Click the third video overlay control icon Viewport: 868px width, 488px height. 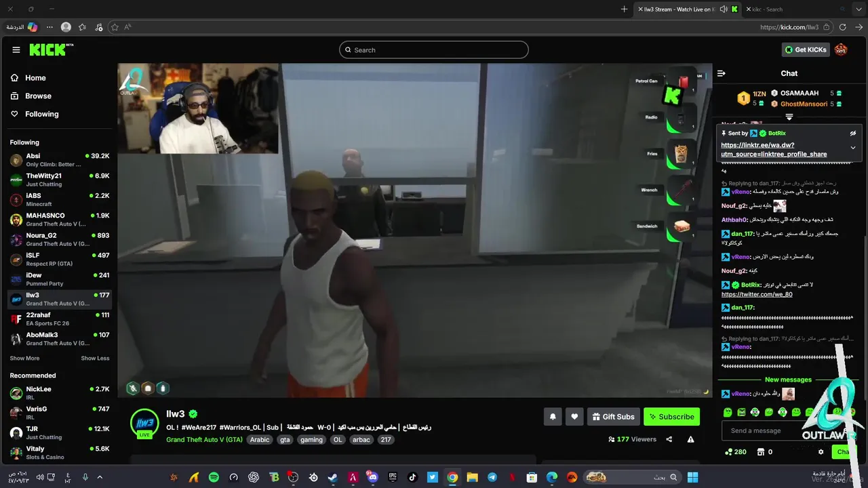click(163, 388)
